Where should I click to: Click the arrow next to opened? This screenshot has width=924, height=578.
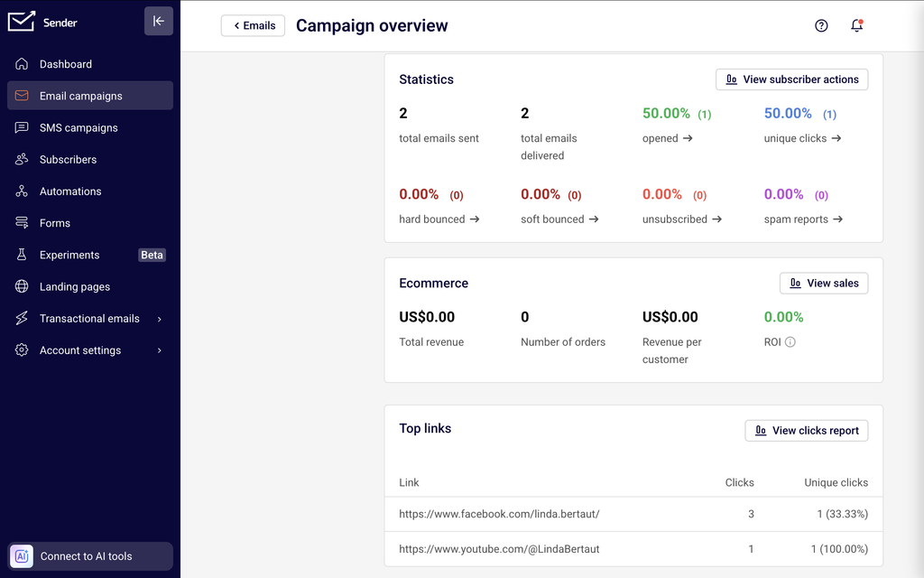pos(688,138)
